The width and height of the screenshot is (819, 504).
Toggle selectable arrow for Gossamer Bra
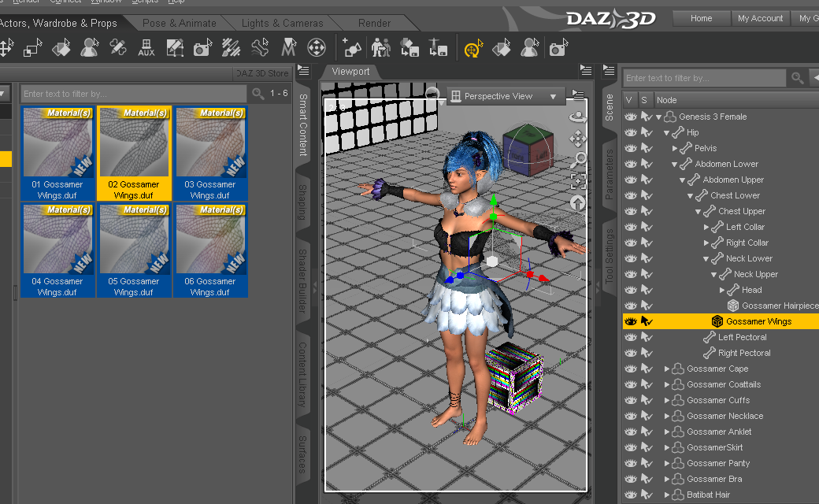647,479
